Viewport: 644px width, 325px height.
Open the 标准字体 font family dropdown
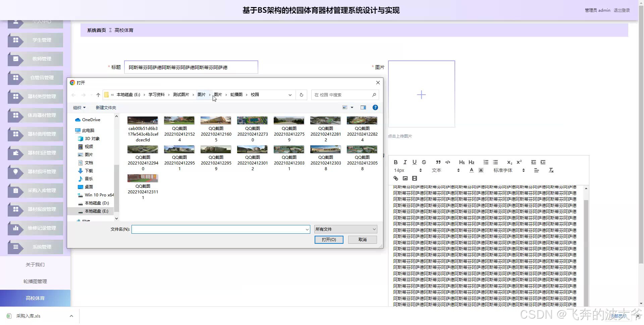pyautogui.click(x=508, y=171)
